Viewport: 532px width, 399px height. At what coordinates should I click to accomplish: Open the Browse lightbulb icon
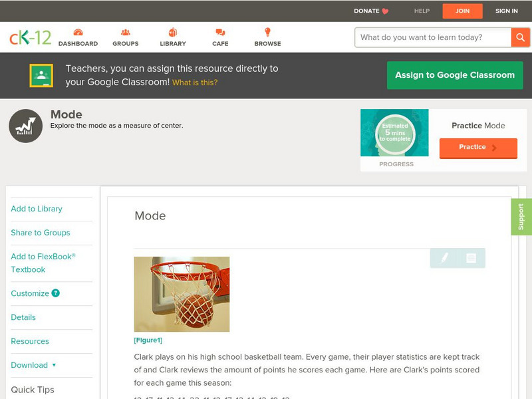pos(267,32)
